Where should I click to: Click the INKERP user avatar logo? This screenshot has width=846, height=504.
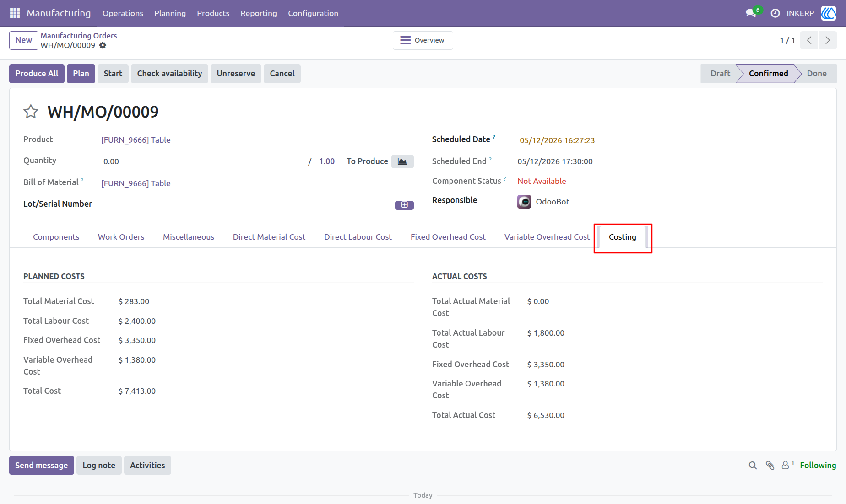[x=828, y=13]
